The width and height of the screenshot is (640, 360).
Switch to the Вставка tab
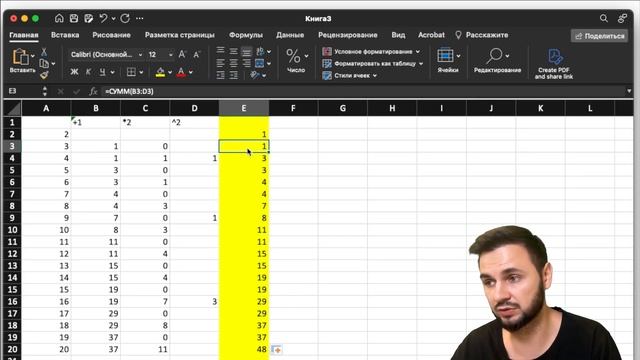tap(65, 35)
